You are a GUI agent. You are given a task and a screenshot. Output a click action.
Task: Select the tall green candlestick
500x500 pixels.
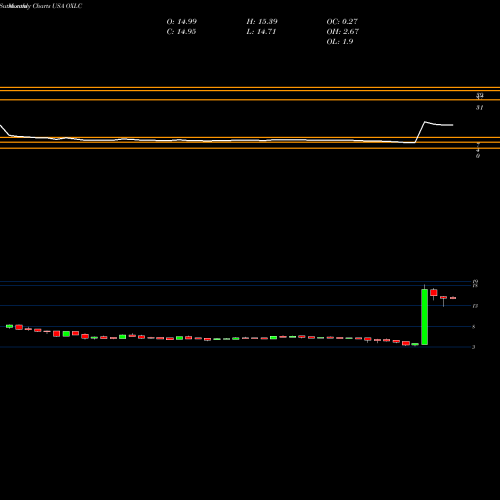(x=424, y=317)
